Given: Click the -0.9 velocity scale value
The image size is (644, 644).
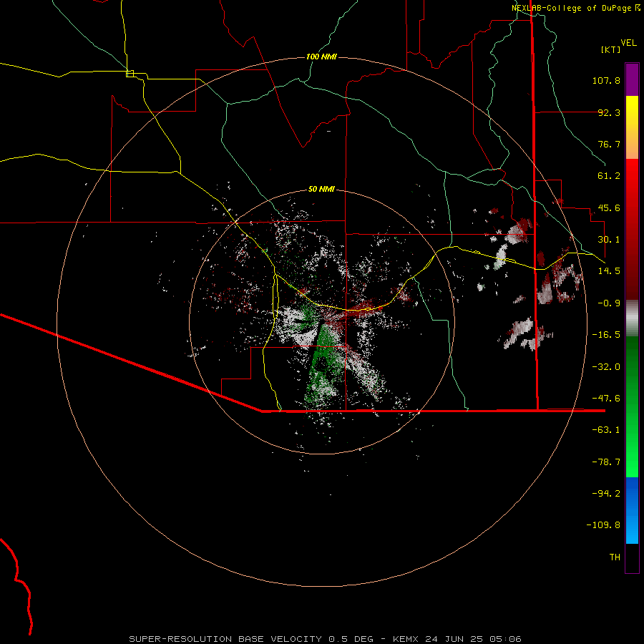Looking at the screenshot, I should [609, 303].
